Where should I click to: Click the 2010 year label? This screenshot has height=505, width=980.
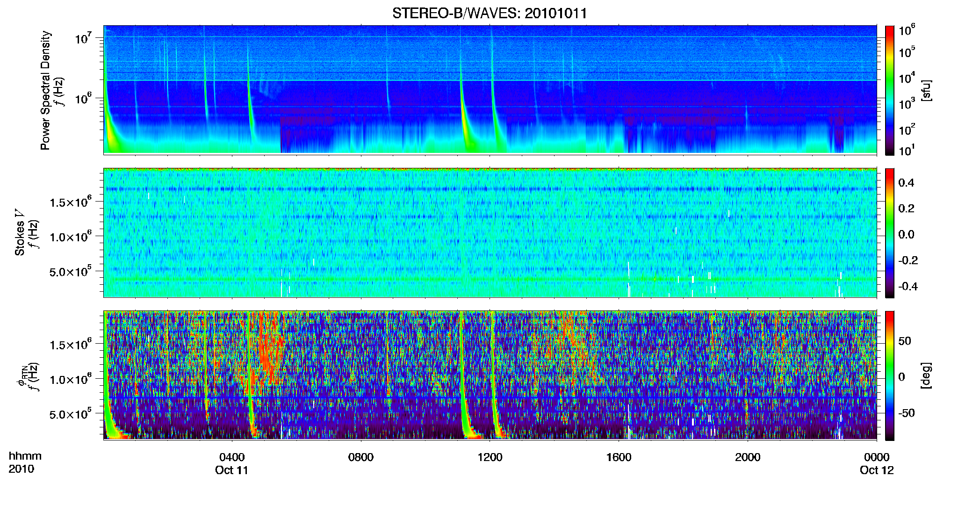point(22,469)
